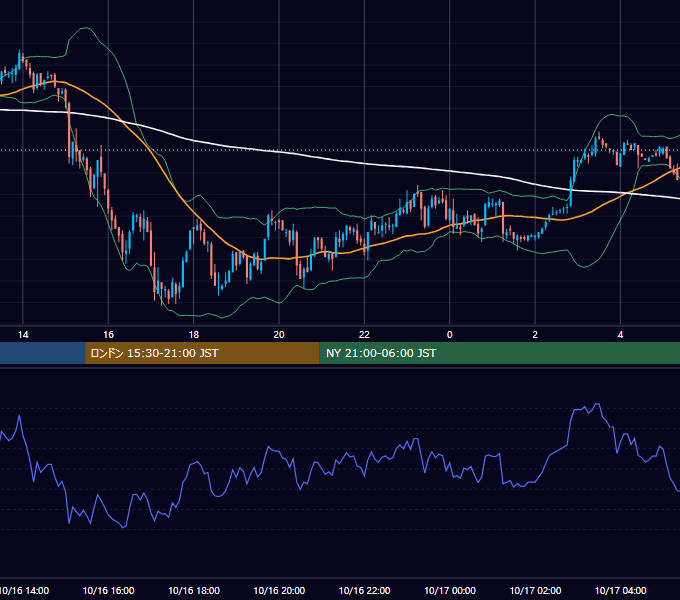Image resolution: width=680 pixels, height=600 pixels.
Task: Click the '0' hour axis label
Action: pyautogui.click(x=450, y=335)
